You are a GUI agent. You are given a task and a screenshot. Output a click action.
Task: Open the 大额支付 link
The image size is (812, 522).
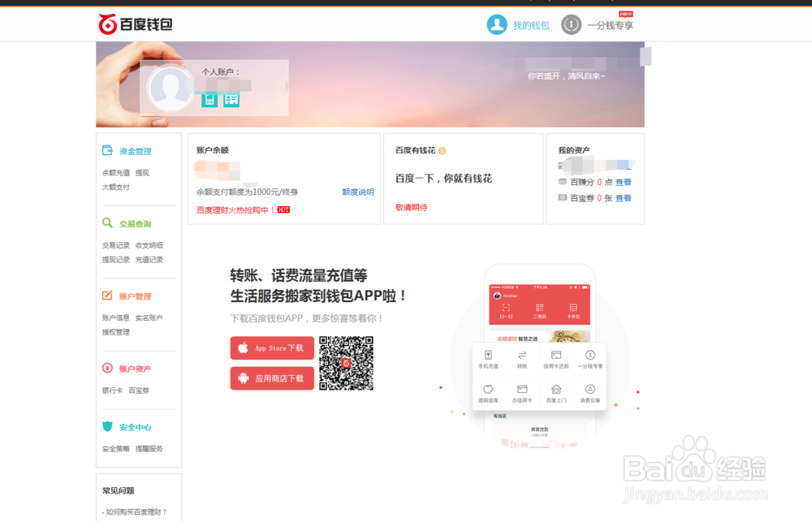116,188
